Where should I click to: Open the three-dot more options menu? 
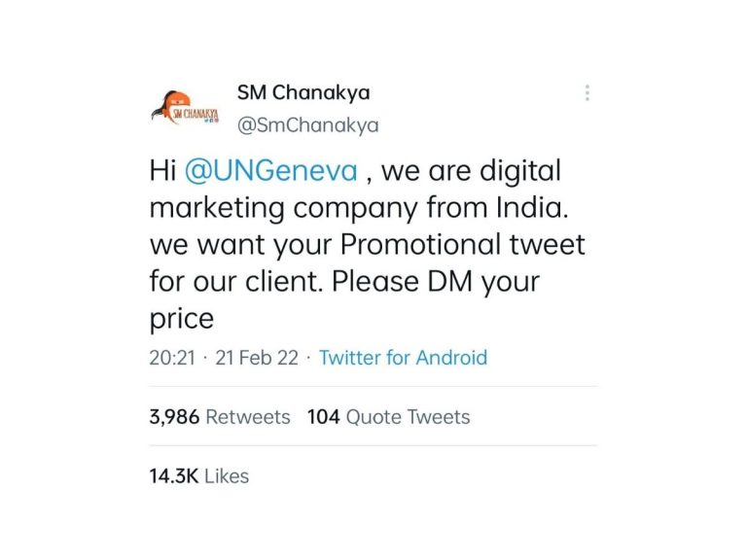pyautogui.click(x=587, y=93)
